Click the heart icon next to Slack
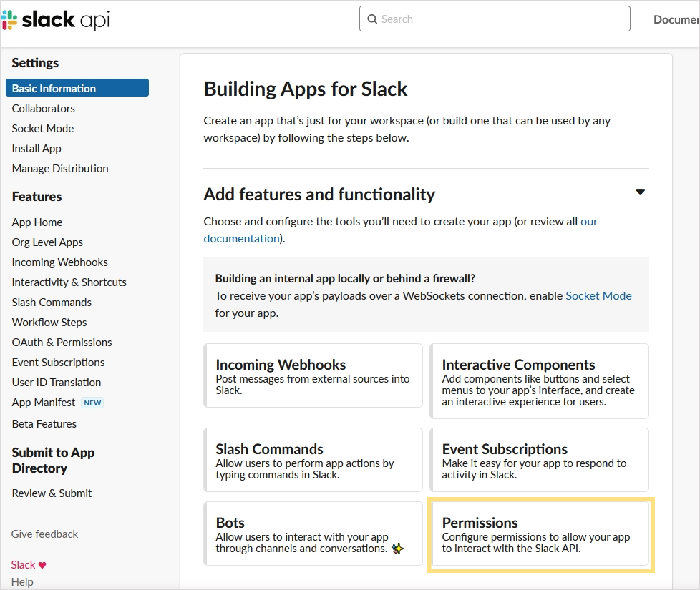 click(x=42, y=565)
